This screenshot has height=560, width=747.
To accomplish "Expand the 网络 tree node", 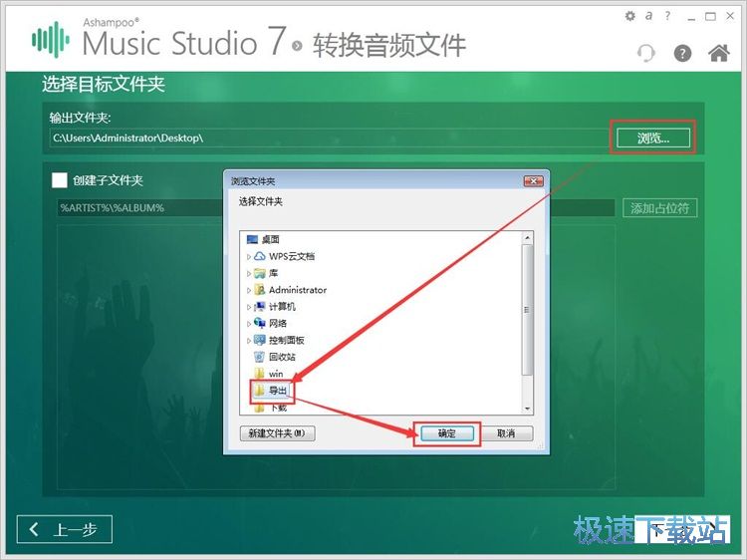I will tap(248, 324).
